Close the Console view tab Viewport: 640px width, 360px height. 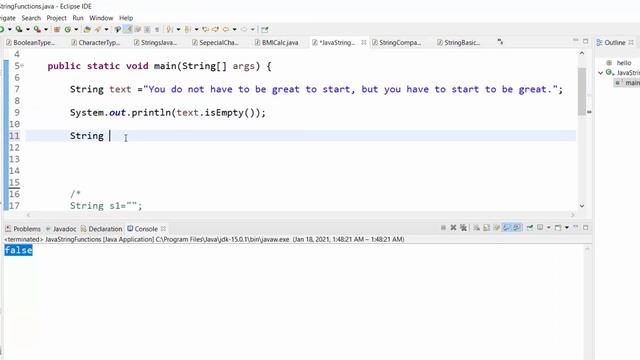coord(163,229)
